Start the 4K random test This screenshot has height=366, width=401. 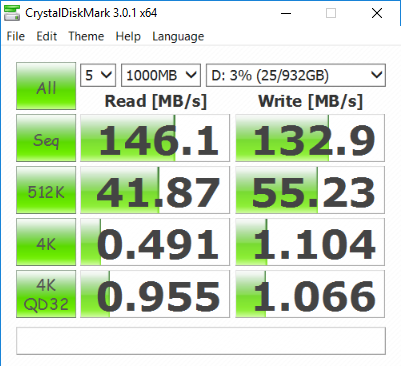pos(46,242)
